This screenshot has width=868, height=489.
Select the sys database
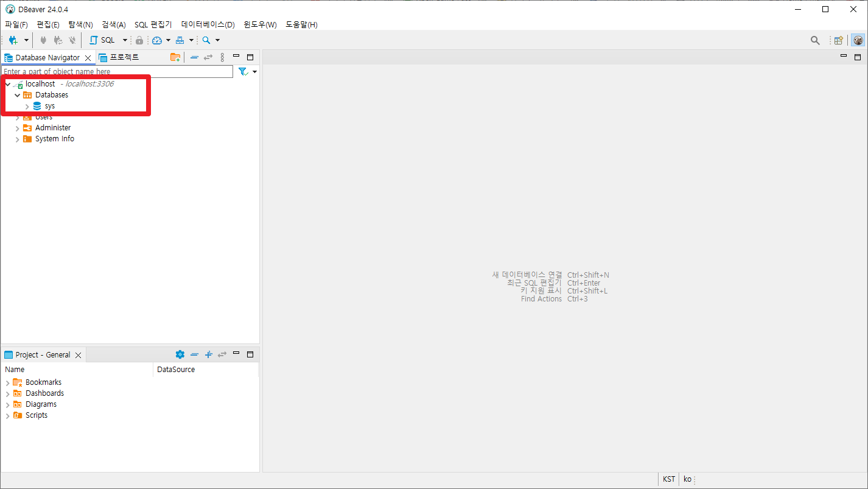(x=50, y=106)
